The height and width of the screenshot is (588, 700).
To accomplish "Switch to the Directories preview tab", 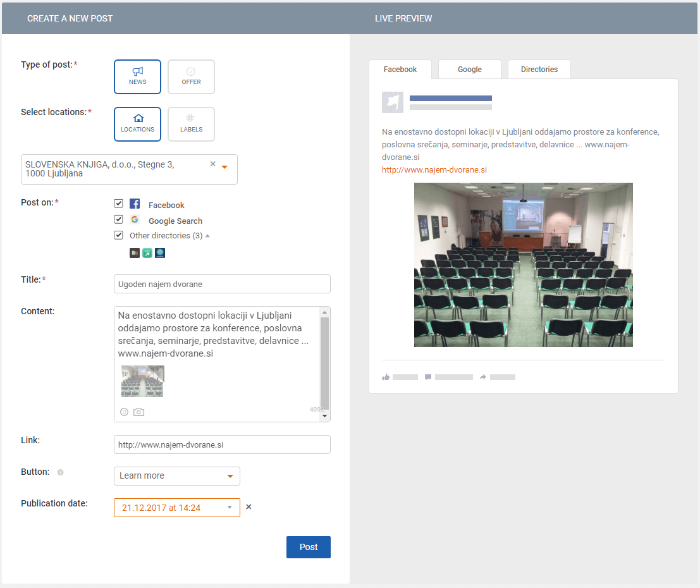I will coord(539,70).
